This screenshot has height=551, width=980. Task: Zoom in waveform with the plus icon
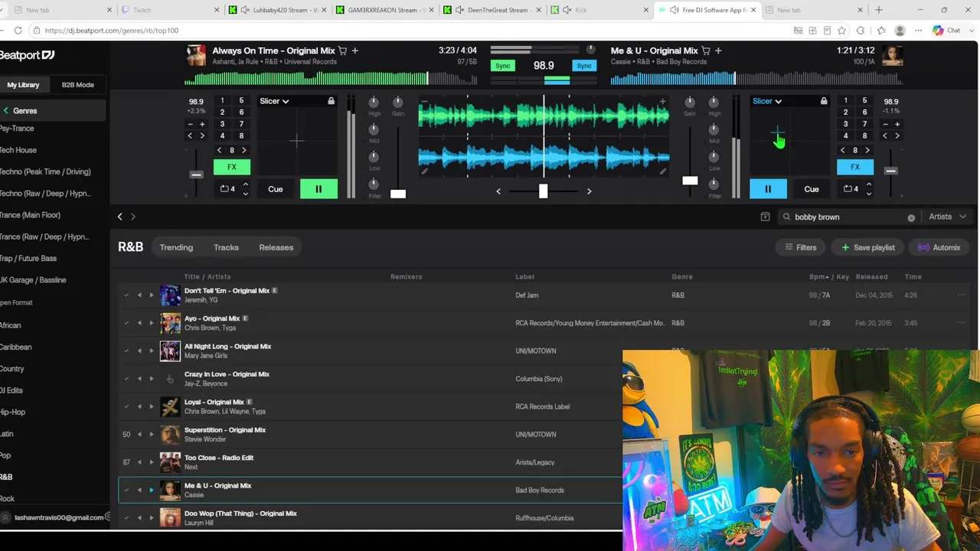[662, 101]
